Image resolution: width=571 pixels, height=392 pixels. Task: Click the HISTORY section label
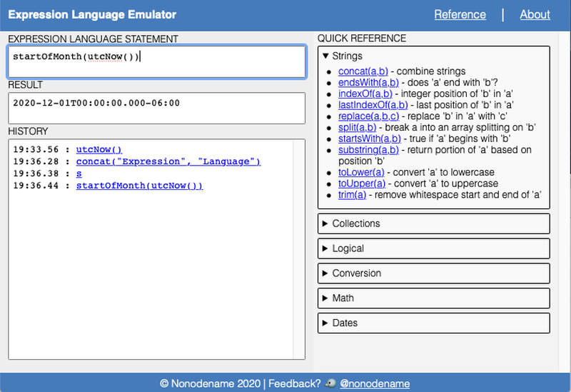[x=28, y=131]
